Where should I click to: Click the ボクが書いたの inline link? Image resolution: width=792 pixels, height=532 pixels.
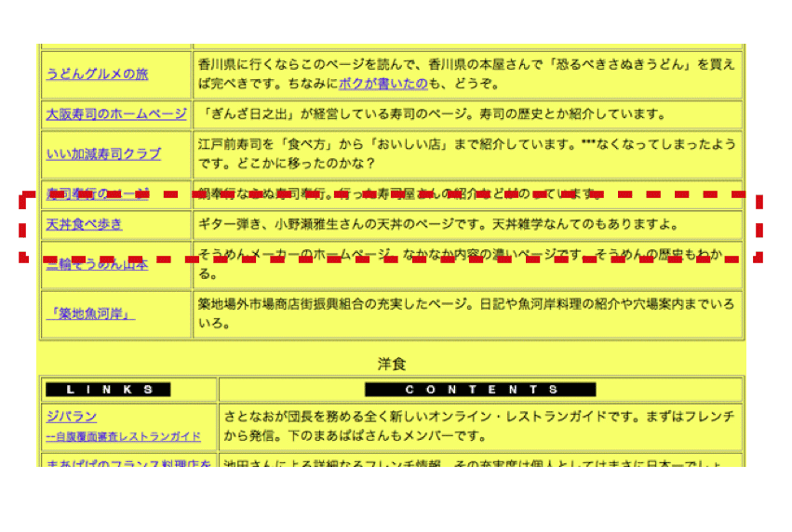tap(383, 84)
